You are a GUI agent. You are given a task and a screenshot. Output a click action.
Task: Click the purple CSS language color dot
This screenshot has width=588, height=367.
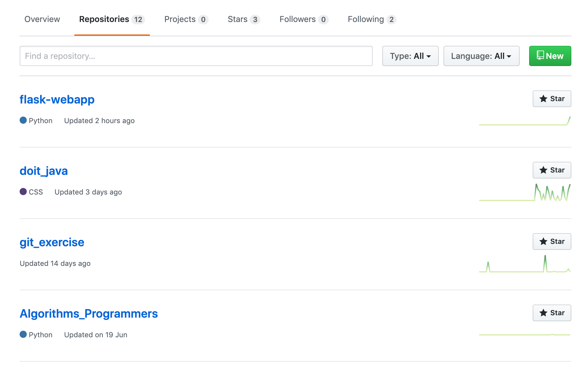[x=23, y=192]
